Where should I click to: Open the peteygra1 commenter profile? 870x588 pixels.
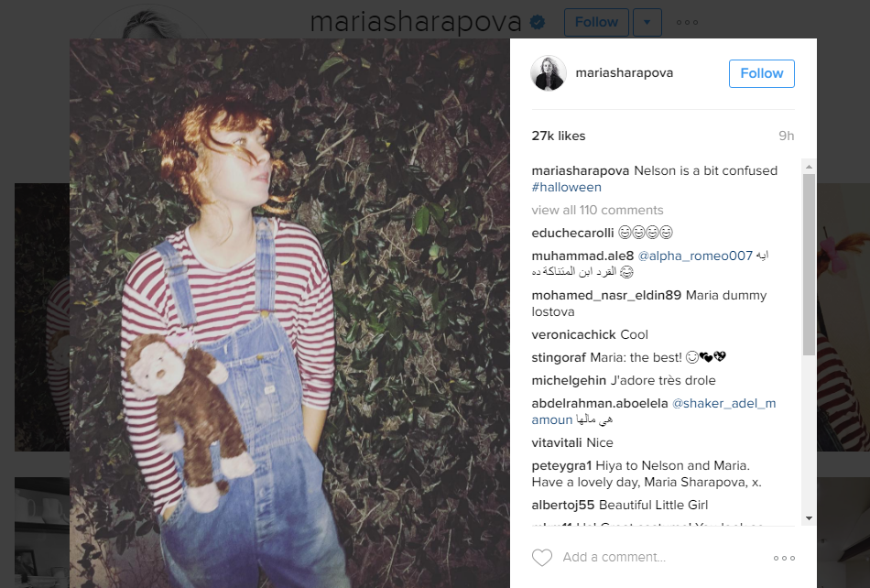pos(561,465)
